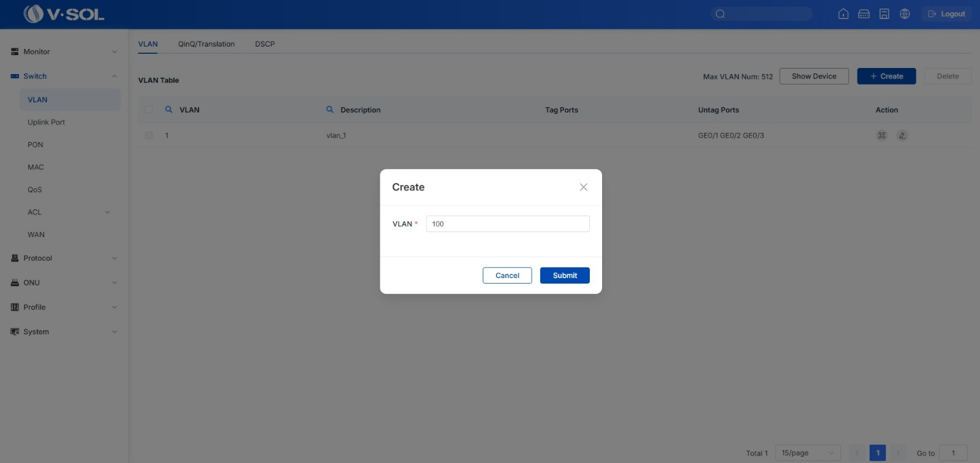The width and height of the screenshot is (980, 463).
Task: Click the search icon in header search box
Action: (x=720, y=14)
